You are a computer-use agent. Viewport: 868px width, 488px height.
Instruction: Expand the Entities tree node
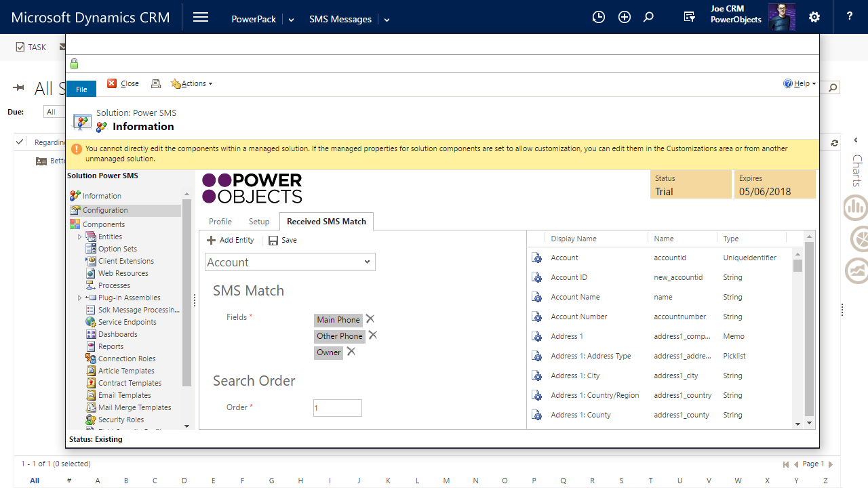point(79,237)
